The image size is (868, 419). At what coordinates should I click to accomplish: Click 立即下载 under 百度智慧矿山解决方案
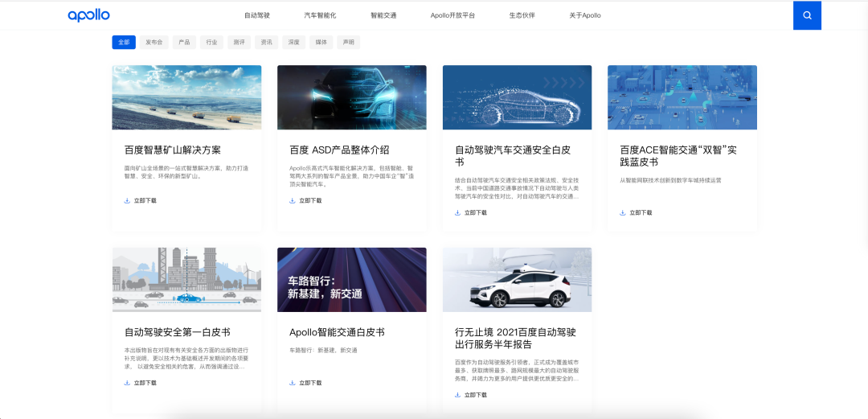(x=145, y=200)
